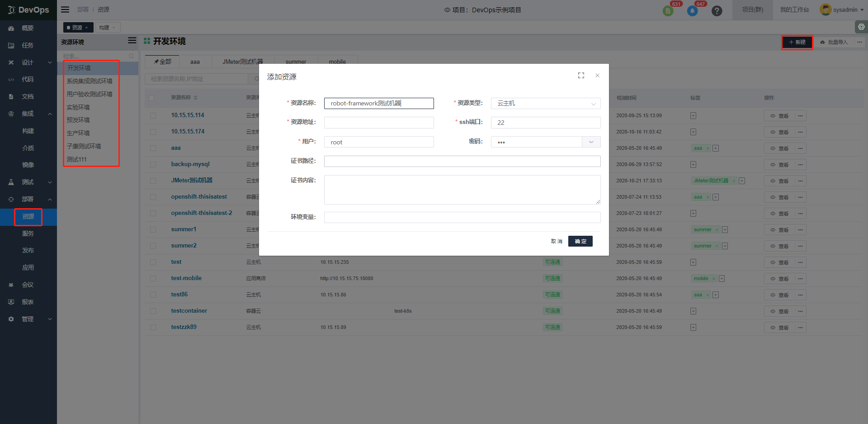868x424 pixels.
Task: Switch to the 全部 resource tab
Action: pyautogui.click(x=162, y=62)
